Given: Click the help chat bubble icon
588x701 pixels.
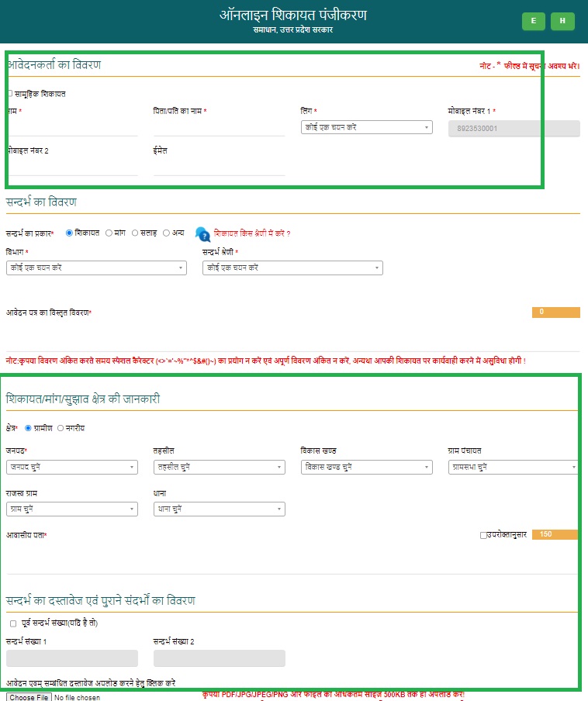Looking at the screenshot, I should [x=202, y=234].
